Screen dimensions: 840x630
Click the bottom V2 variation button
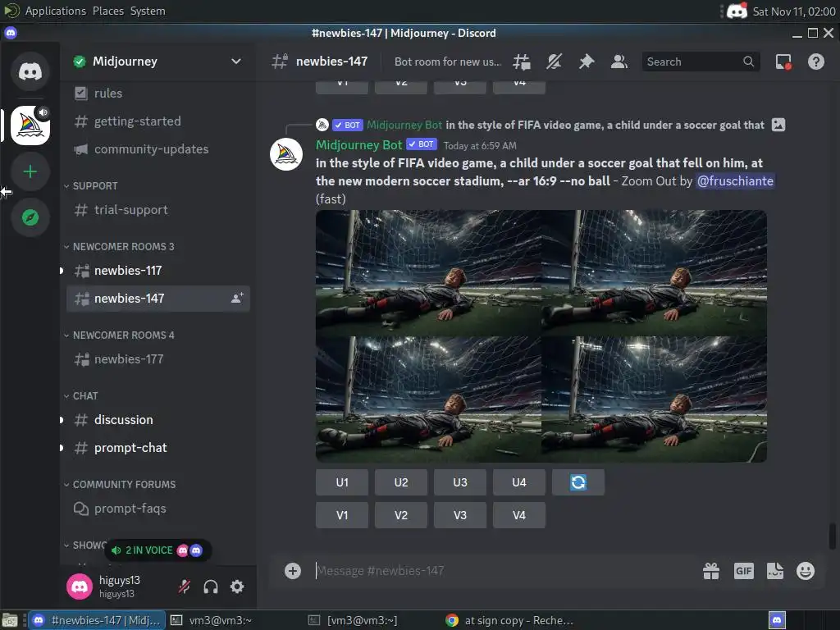pos(400,515)
